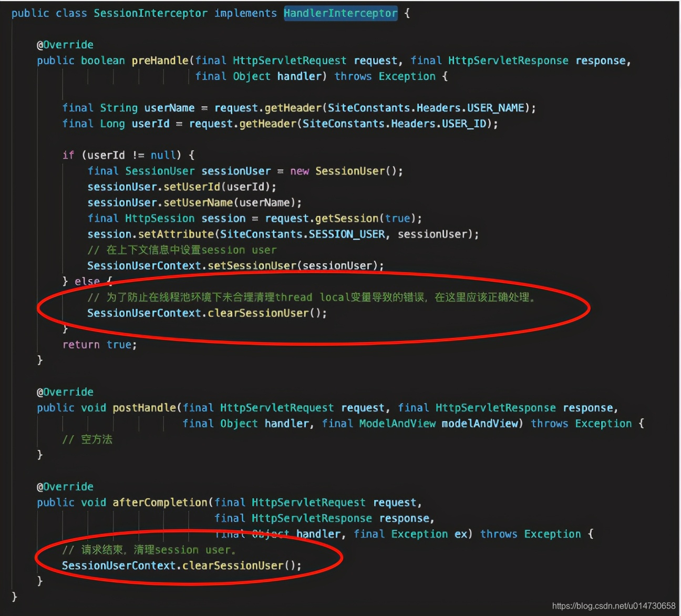Select the SessionInterceptor class name
This screenshot has width=681, height=616.
click(150, 13)
